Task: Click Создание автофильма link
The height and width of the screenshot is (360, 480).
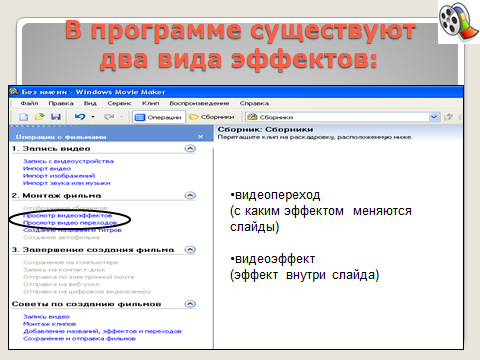Action: click(61, 238)
